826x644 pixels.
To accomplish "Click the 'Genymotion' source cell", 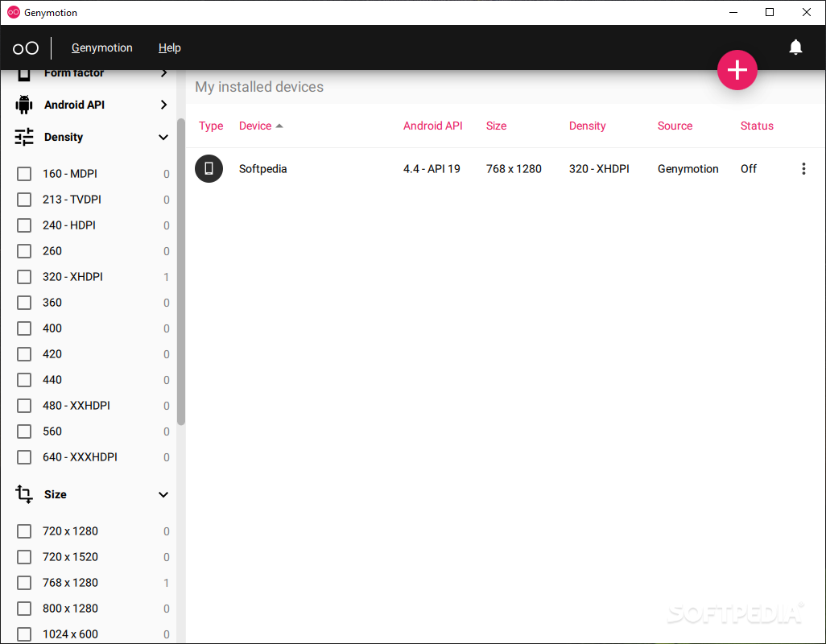I will [x=688, y=169].
